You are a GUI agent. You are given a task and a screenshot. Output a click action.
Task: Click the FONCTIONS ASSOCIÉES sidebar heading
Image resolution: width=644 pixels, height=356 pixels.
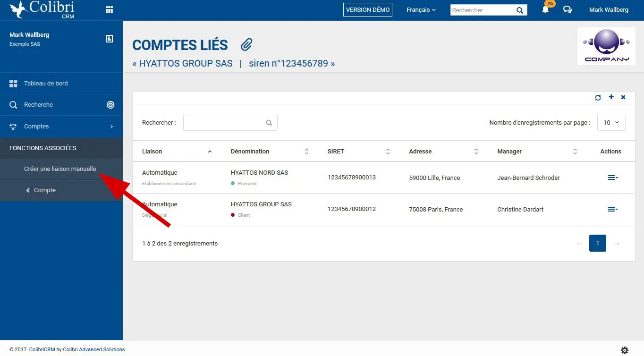(43, 148)
